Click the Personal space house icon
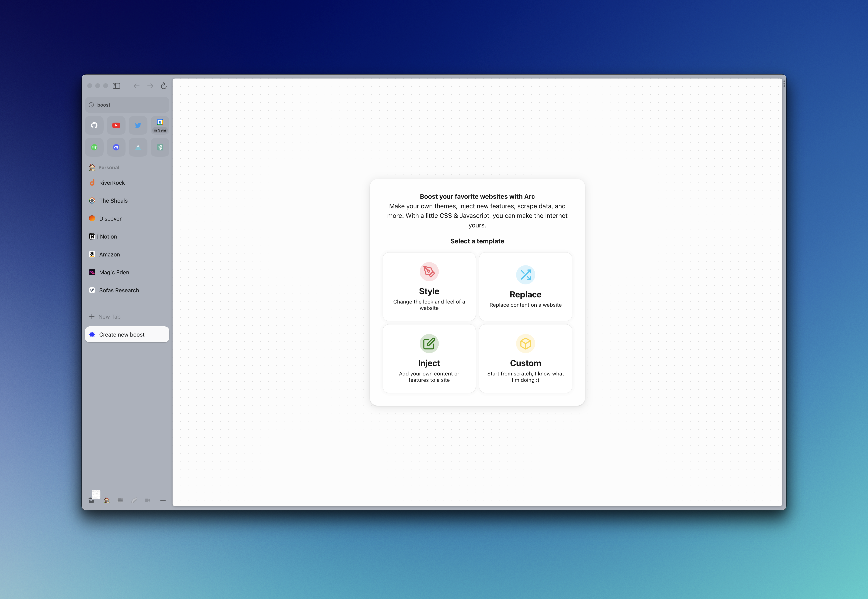This screenshot has width=868, height=599. pos(92,167)
